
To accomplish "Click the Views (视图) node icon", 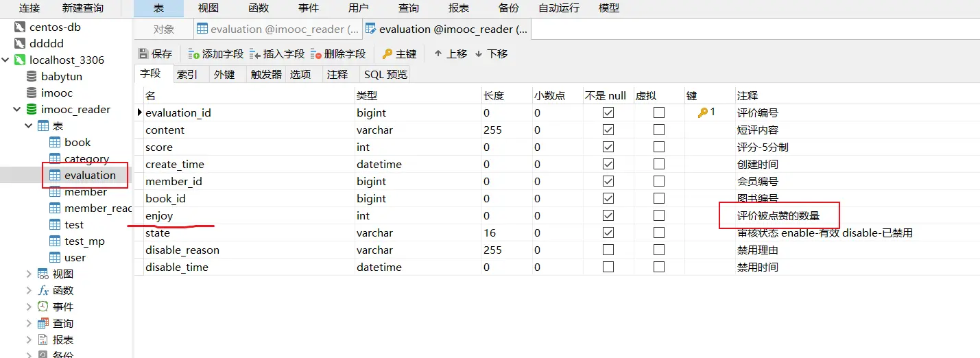I will [43, 274].
